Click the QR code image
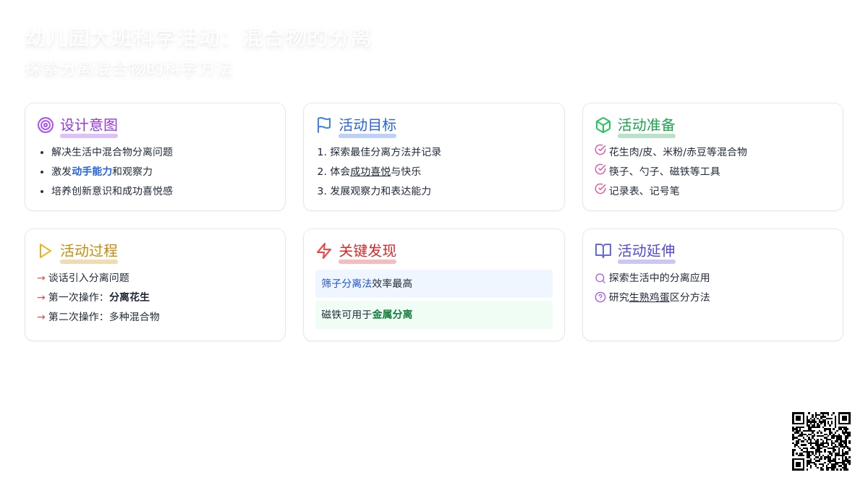This screenshot has height=488, width=868. [x=821, y=441]
